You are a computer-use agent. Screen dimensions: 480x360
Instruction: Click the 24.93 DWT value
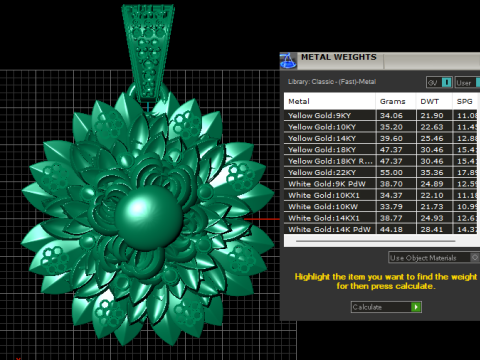tap(432, 218)
